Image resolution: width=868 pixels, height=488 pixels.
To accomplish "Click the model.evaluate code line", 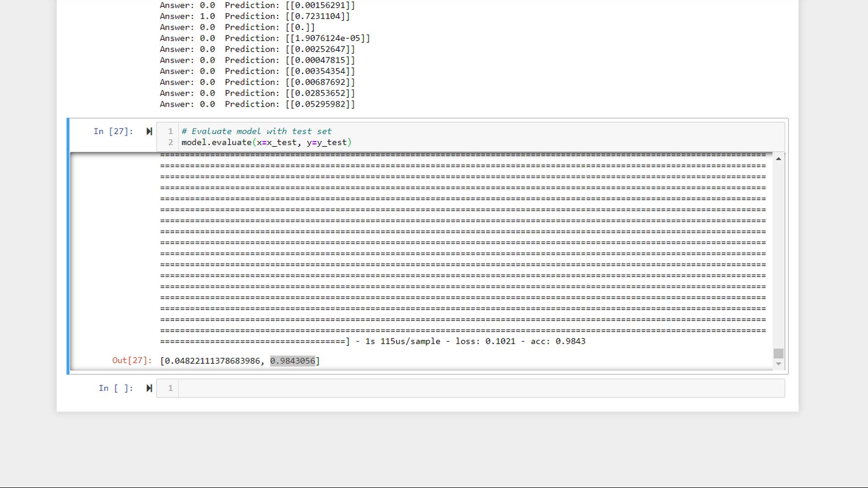I will coord(266,142).
